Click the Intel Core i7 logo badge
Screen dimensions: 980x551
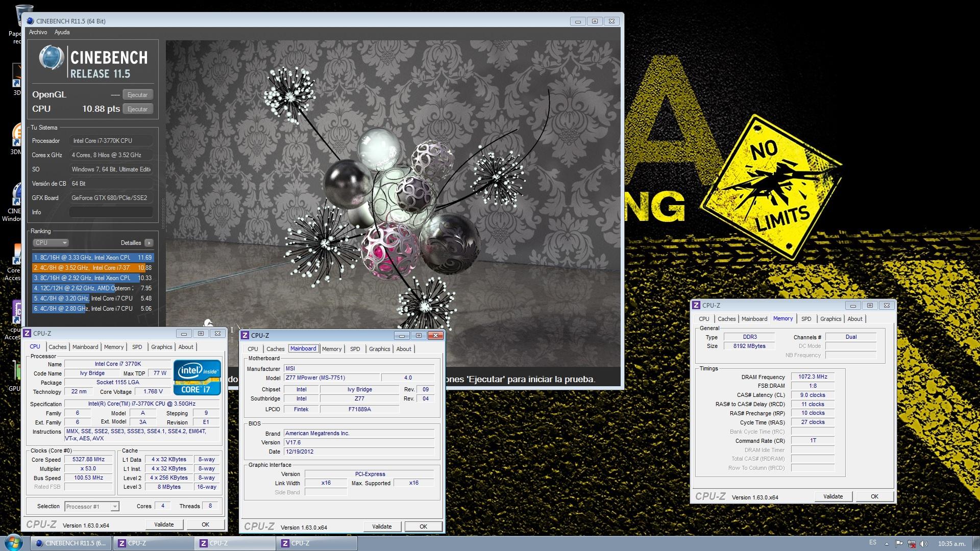(197, 378)
